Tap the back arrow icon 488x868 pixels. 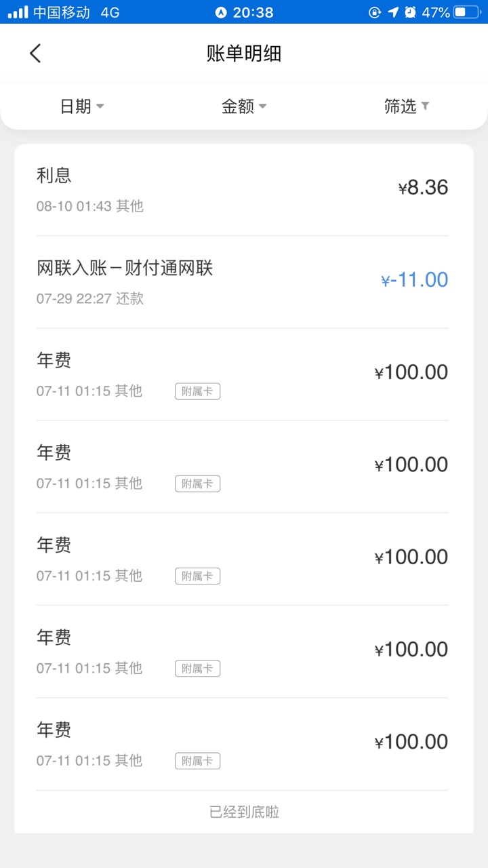click(x=35, y=54)
